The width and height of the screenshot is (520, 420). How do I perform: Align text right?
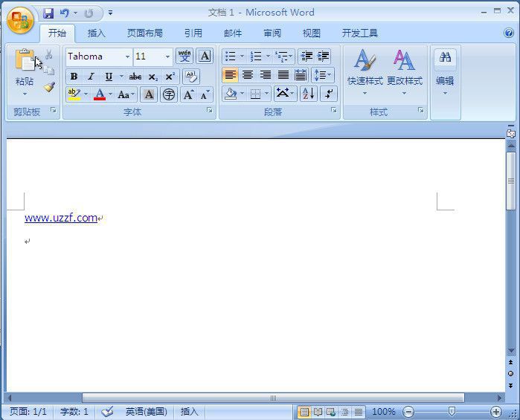pyautogui.click(x=265, y=75)
